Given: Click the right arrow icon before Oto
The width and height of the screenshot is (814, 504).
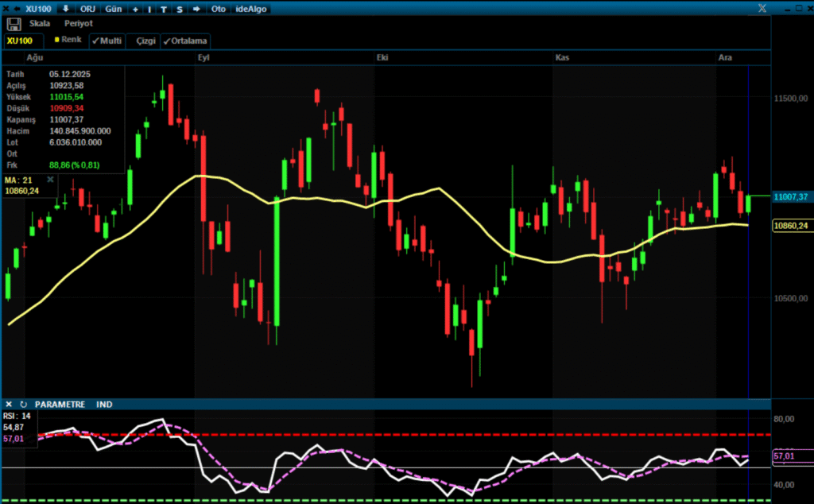Looking at the screenshot, I should [x=196, y=9].
